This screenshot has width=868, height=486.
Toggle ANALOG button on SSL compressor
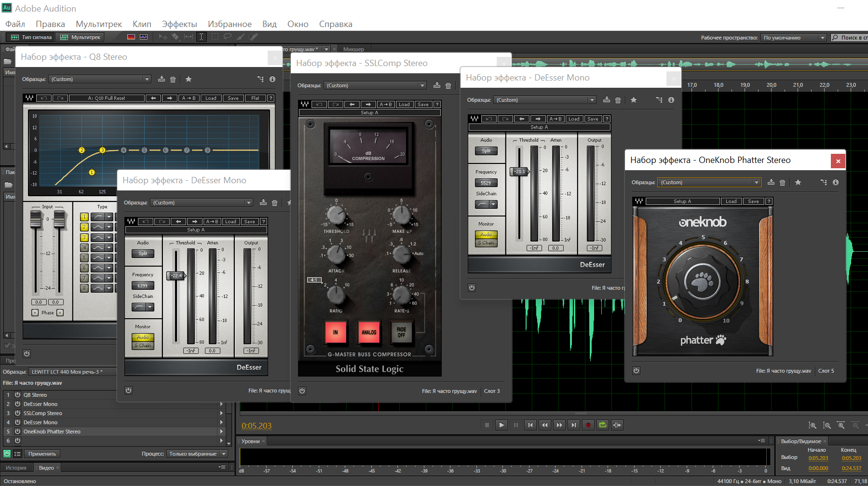coord(369,332)
